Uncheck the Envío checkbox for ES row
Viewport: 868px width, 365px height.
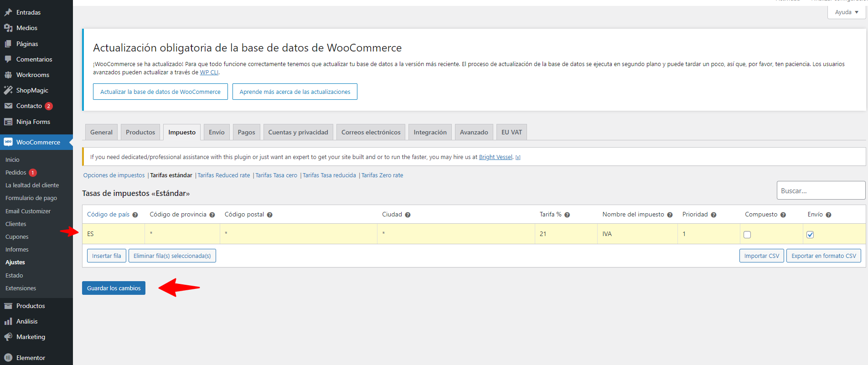click(810, 235)
